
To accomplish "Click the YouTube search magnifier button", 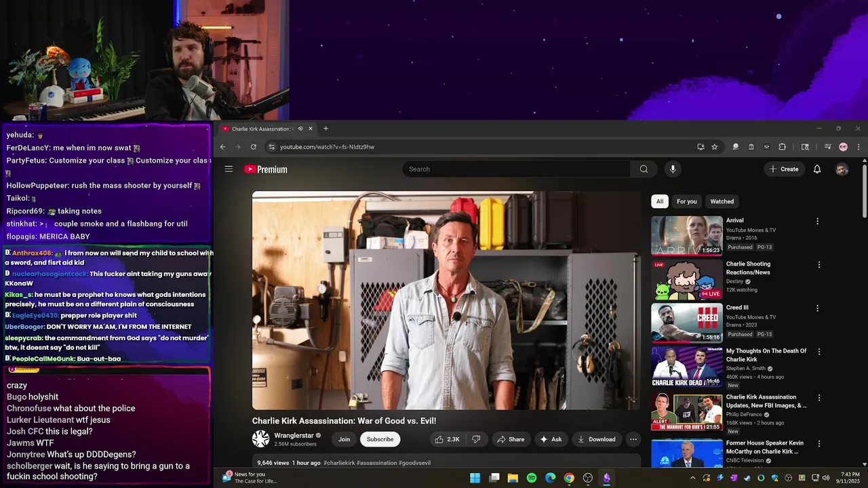I will 644,169.
